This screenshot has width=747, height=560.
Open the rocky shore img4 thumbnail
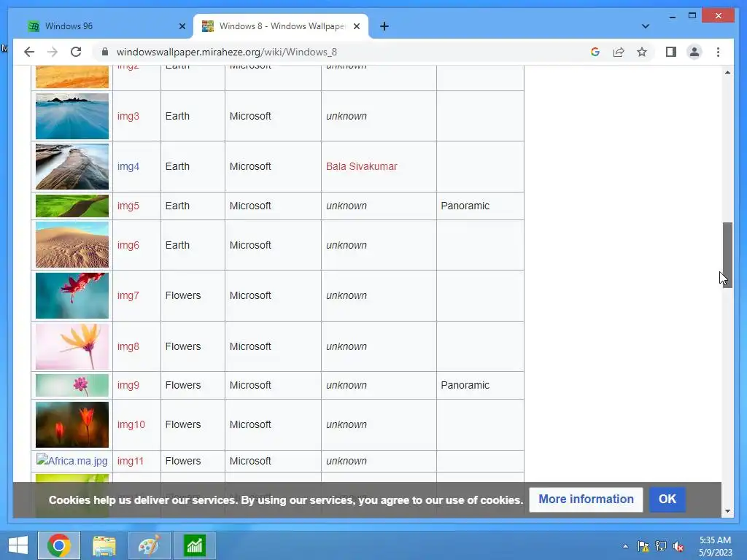pos(72,167)
